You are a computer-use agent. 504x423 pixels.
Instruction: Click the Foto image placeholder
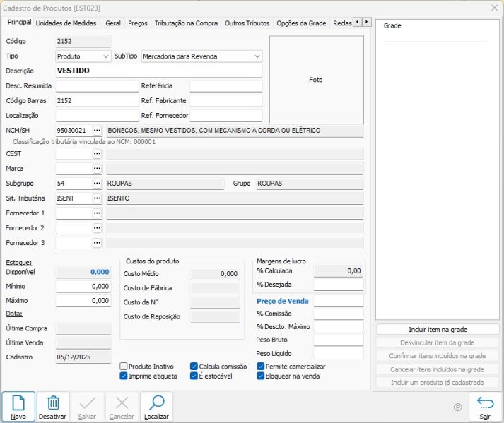[x=316, y=80]
